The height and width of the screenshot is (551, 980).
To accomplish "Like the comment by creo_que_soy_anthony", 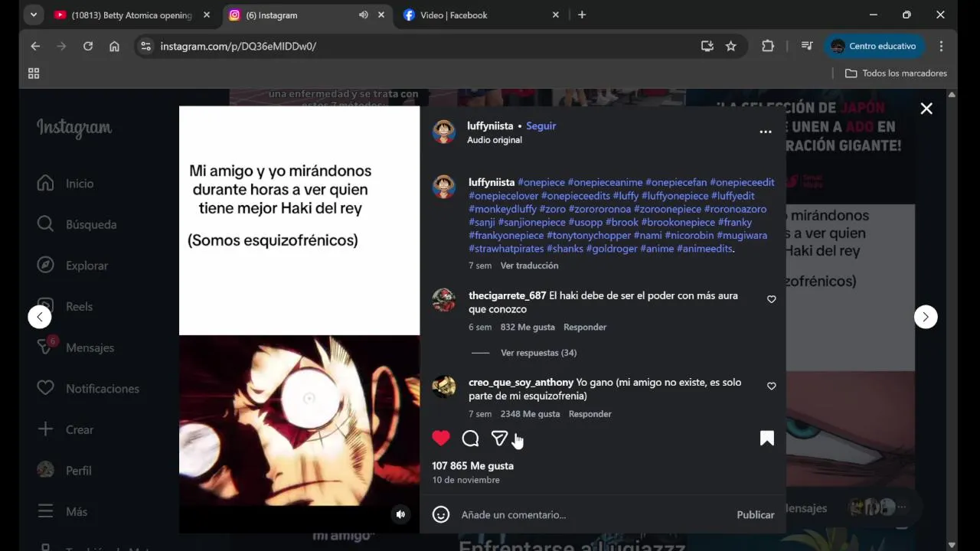I will pos(772,386).
